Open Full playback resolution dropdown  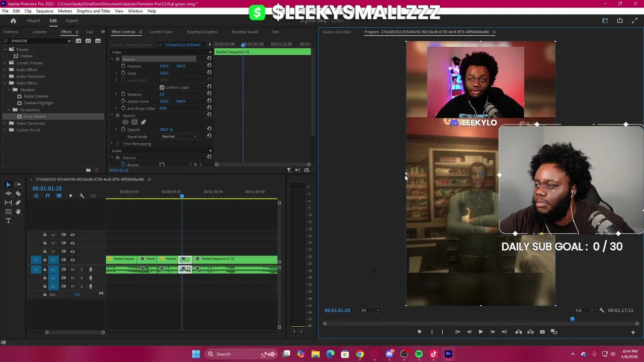pyautogui.click(x=584, y=310)
